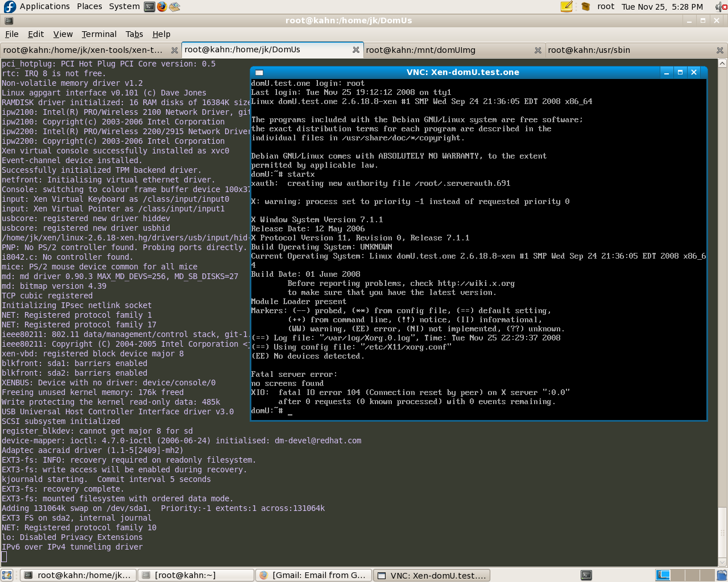Viewport: 728px width, 582px height.
Task: Open the Places menu
Action: pos(89,6)
